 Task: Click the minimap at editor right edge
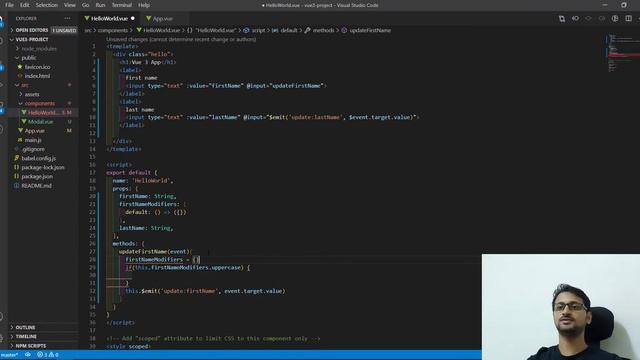pos(622,53)
